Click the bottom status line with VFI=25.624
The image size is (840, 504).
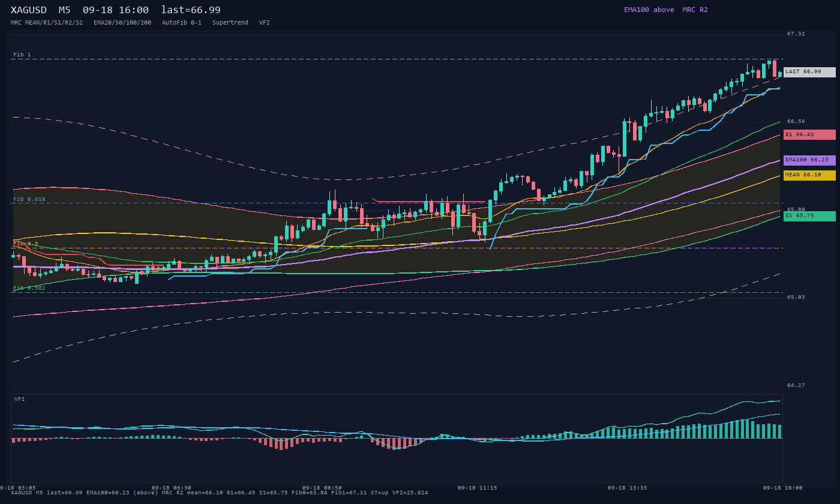[x=220, y=493]
